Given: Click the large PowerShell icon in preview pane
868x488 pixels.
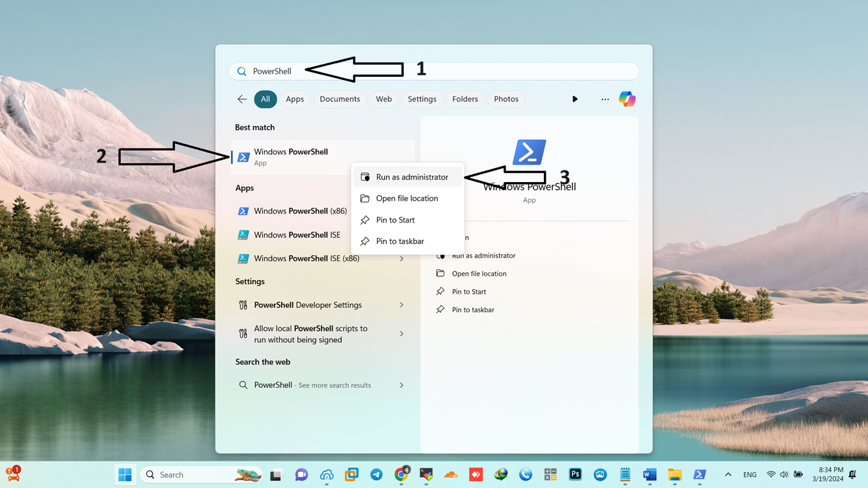Looking at the screenshot, I should pos(530,152).
